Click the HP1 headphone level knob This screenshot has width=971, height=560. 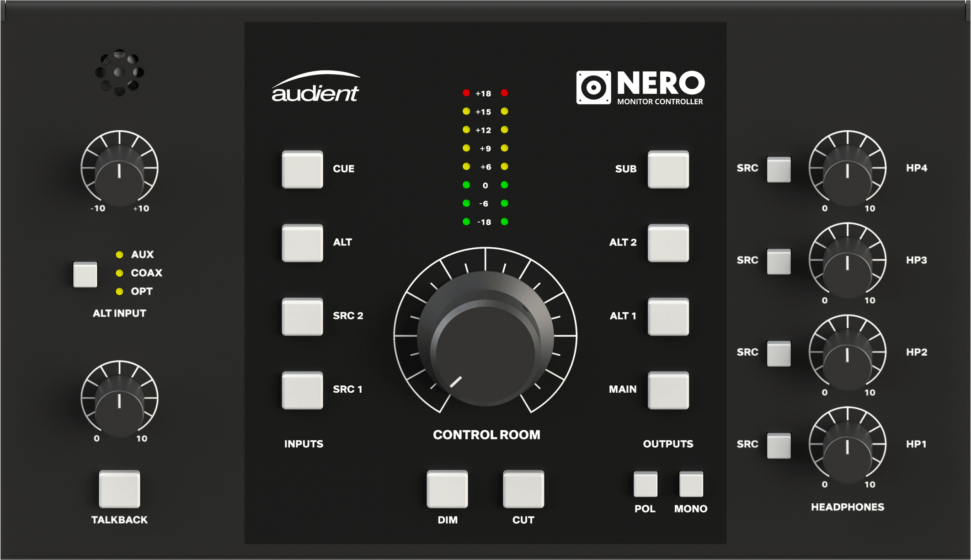click(848, 451)
